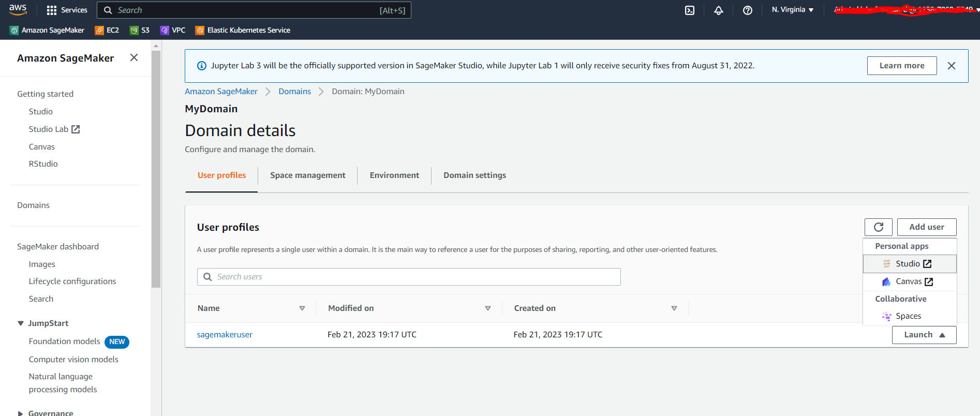Choose Studio from Personal apps menu
The height and width of the screenshot is (416, 980).
pos(910,264)
